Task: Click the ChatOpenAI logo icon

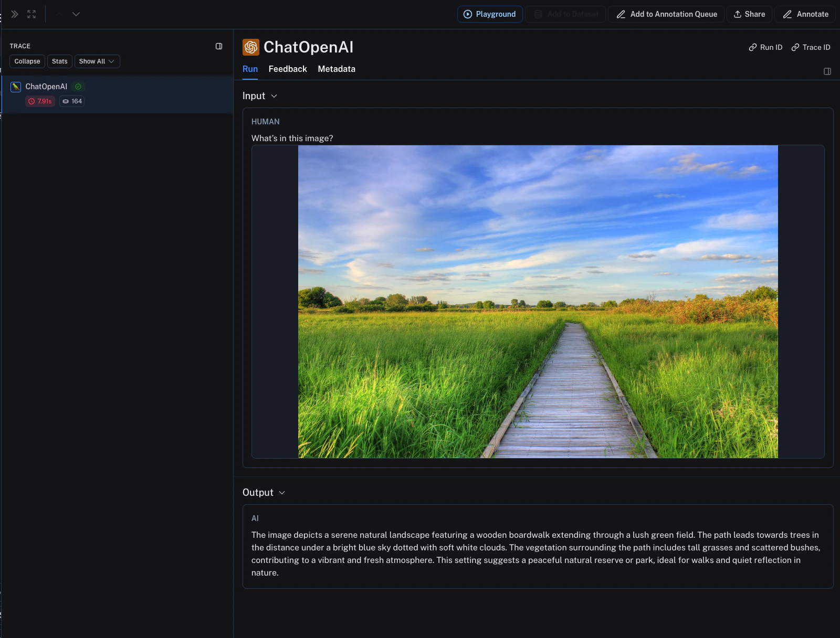Action: 251,47
